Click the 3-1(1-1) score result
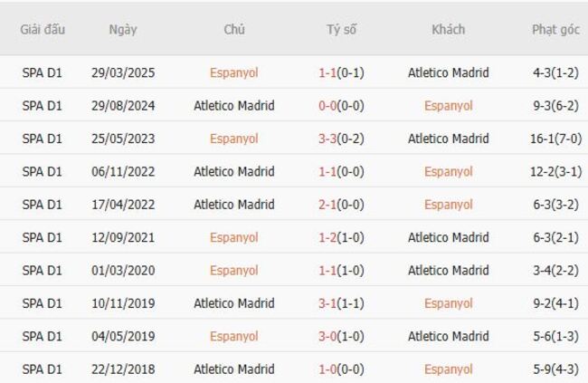588x383 pixels. coord(341,303)
